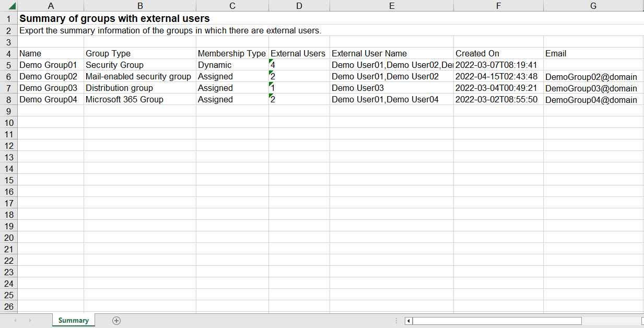Switch to the Summary sheet tab
Image resolution: width=644 pixels, height=328 pixels.
pos(73,320)
